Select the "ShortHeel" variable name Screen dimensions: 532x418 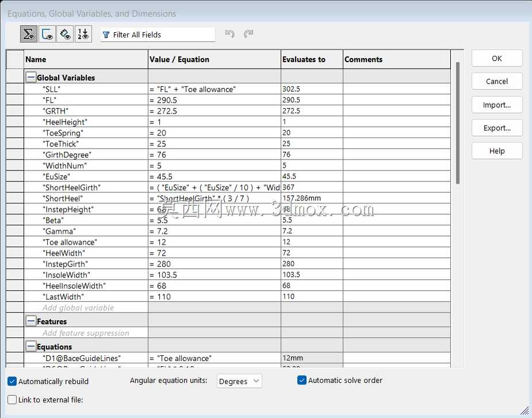[63, 198]
